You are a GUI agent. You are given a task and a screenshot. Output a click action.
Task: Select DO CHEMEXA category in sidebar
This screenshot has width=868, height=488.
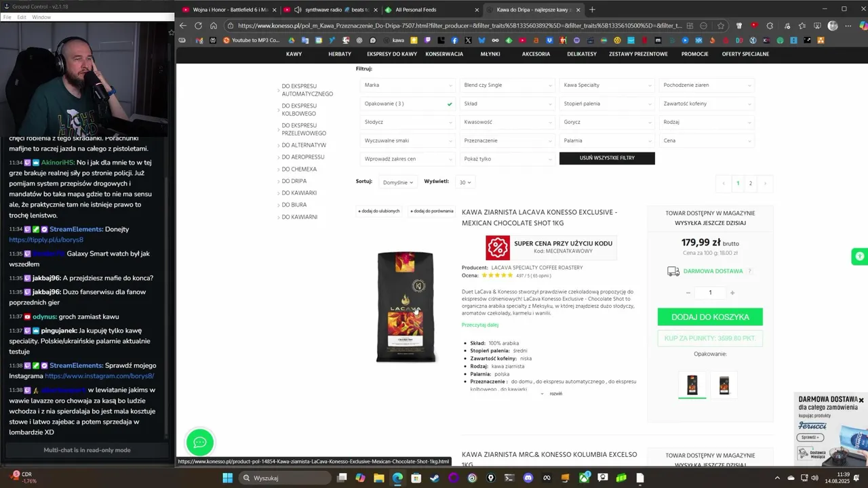click(299, 169)
